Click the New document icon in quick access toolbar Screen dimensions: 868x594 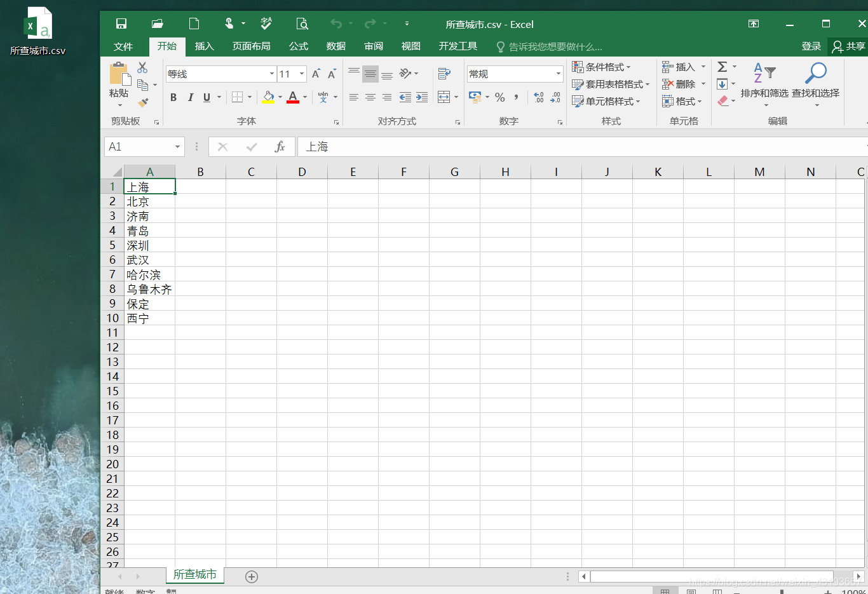pos(194,24)
